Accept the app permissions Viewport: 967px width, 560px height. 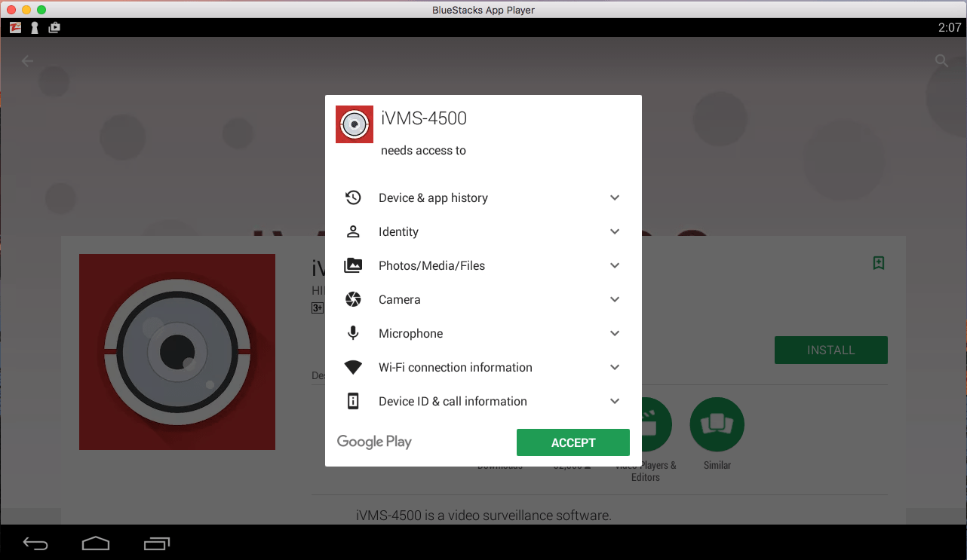coord(573,442)
